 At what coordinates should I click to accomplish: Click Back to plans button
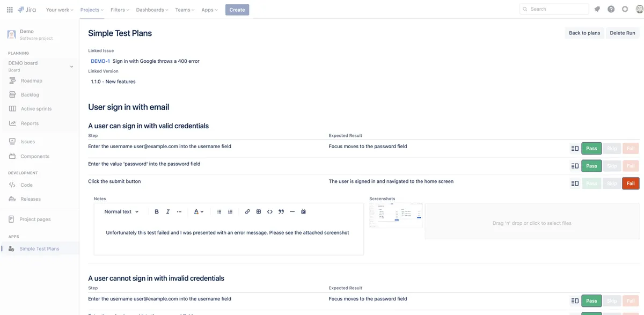[x=584, y=33]
